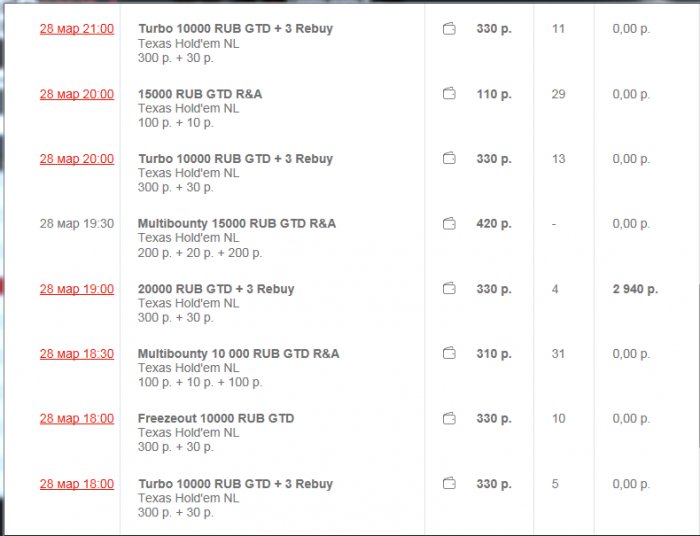Select Multibounty 15000 RUB GTD R&A title
Viewport: 700px width, 536px height.
tap(237, 224)
